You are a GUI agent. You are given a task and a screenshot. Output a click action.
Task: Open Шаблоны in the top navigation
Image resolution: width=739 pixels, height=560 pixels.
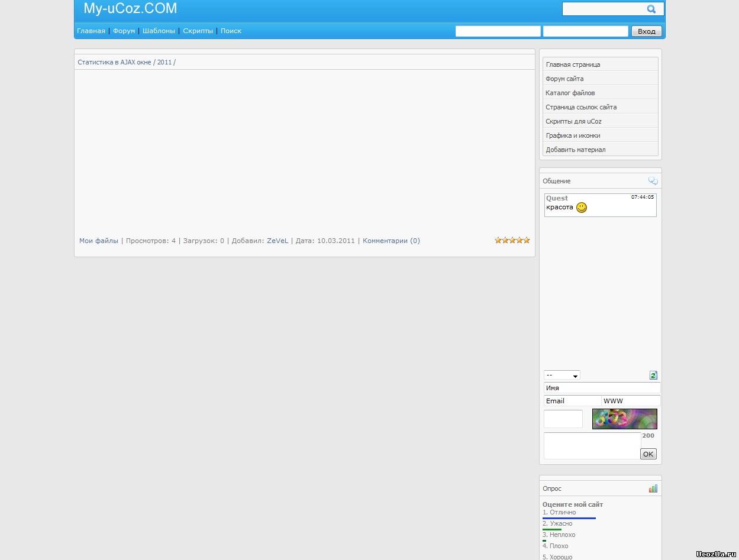pos(159,31)
